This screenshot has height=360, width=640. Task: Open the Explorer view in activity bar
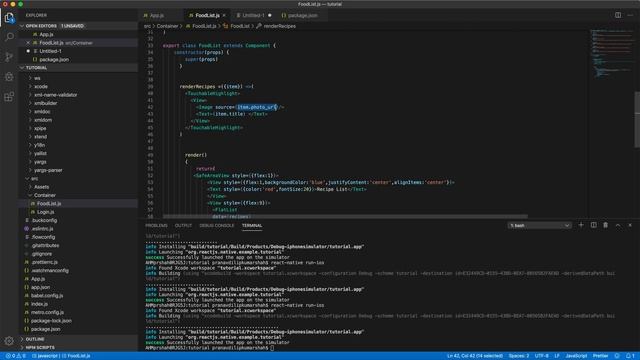pyautogui.click(x=9, y=18)
